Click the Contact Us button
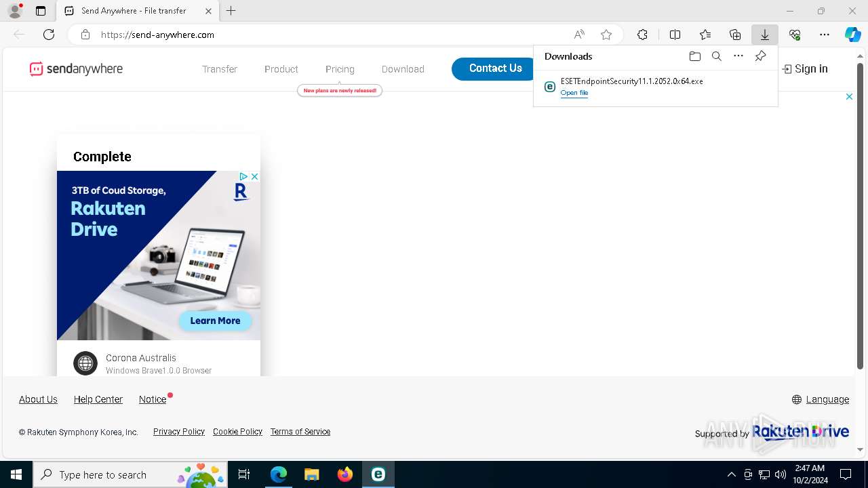This screenshot has height=488, width=868. pyautogui.click(x=494, y=68)
